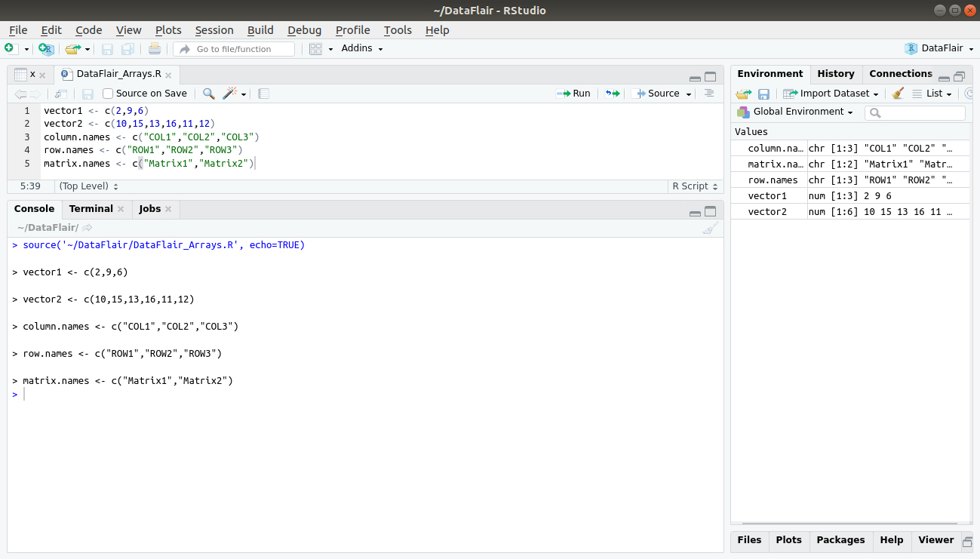
Task: Open the Code menu
Action: (x=89, y=30)
